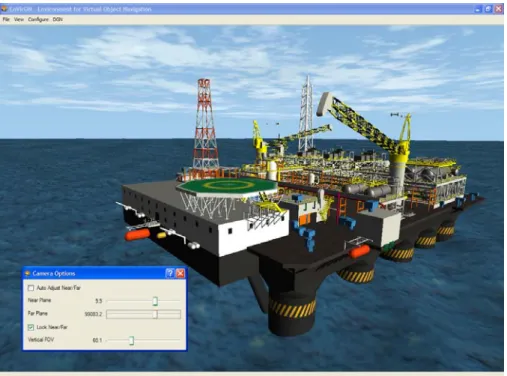507x376 pixels.
Task: Click the Vertical FOV label
Action: pos(41,340)
